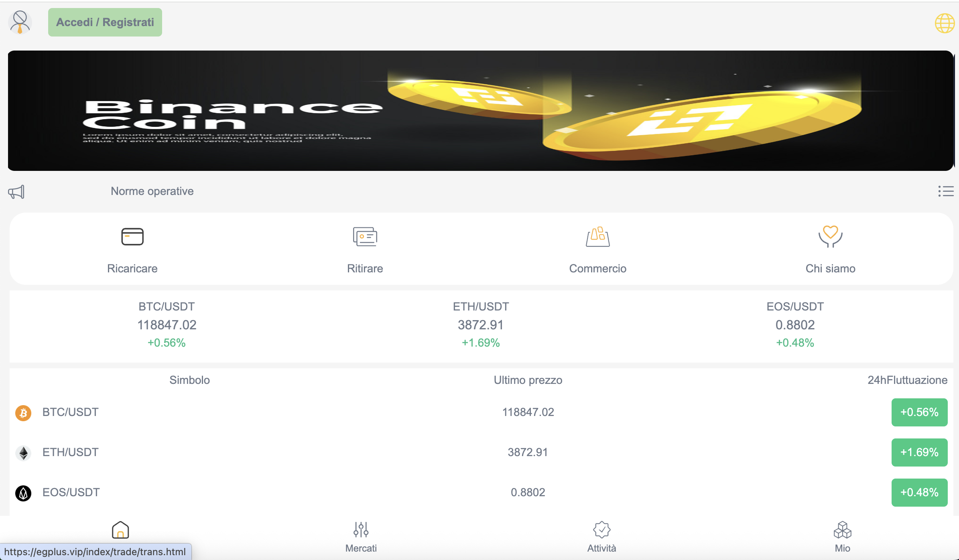Select the ETH/USDT top ticker card
This screenshot has height=560, width=959.
[481, 325]
